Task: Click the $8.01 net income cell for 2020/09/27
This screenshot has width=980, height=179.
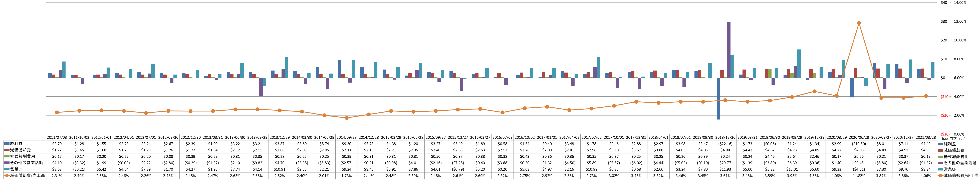Action: coord(881,144)
